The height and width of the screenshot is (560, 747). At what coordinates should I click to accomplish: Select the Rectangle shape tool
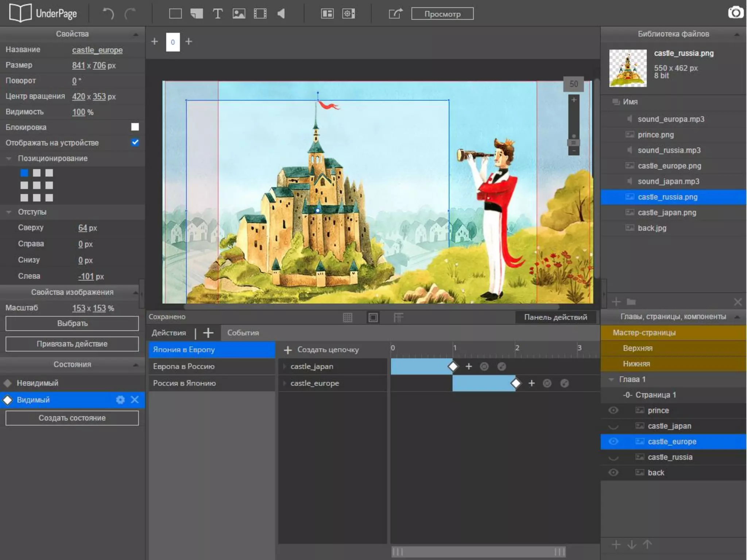(175, 14)
